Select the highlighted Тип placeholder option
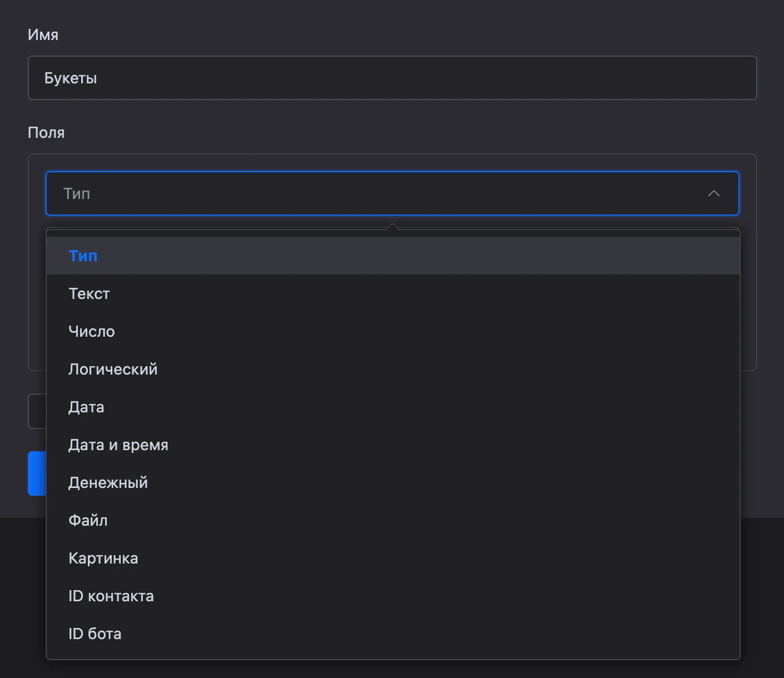Image resolution: width=784 pixels, height=678 pixels. pyautogui.click(x=393, y=256)
